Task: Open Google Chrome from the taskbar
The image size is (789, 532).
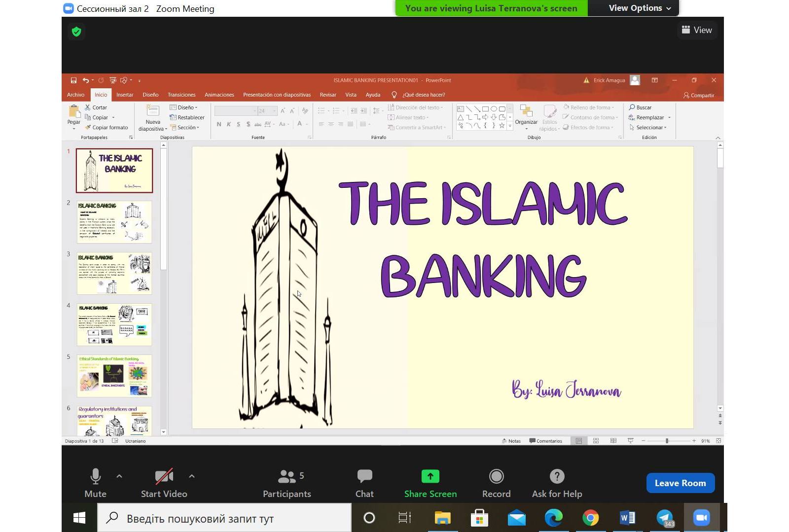Action: tap(590, 518)
